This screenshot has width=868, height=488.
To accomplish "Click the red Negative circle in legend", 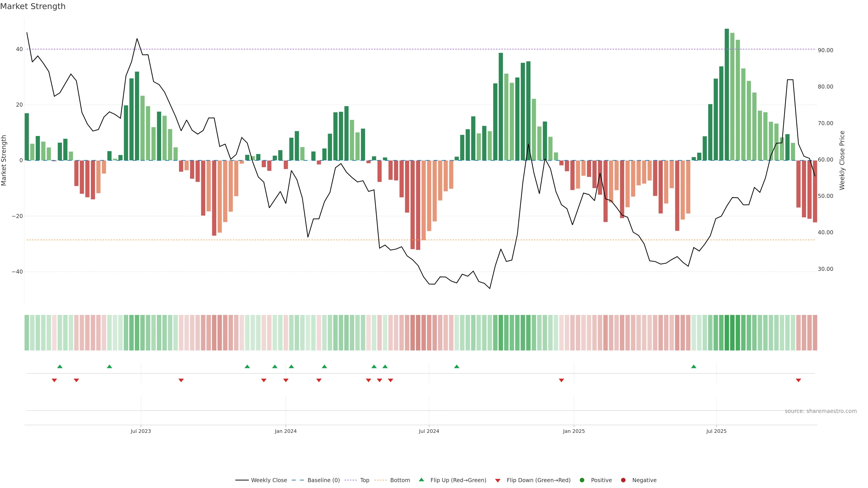I will point(623,480).
